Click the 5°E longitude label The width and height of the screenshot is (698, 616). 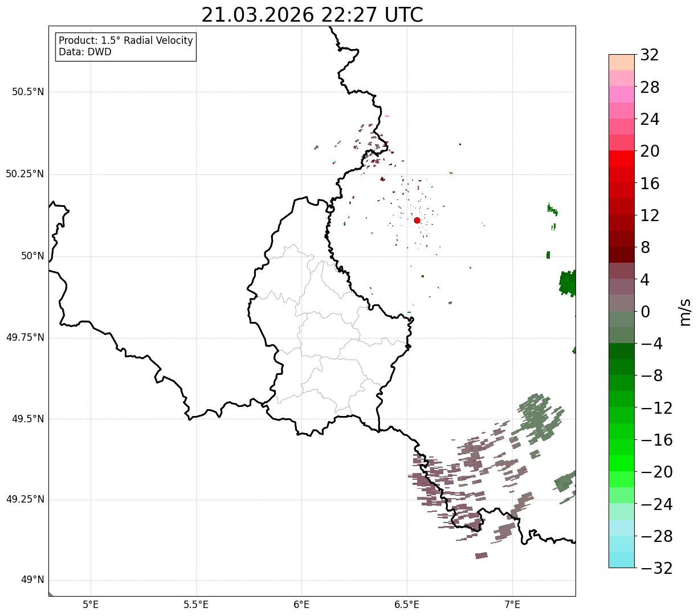tap(91, 605)
